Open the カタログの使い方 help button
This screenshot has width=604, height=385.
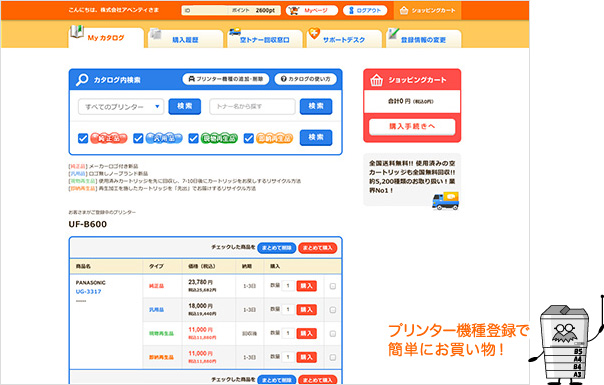tap(305, 79)
